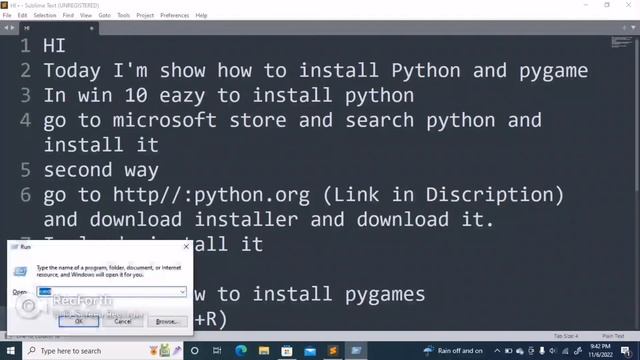Go to previous tab with left arrow
This screenshot has height=360, width=640.
click(x=6, y=28)
